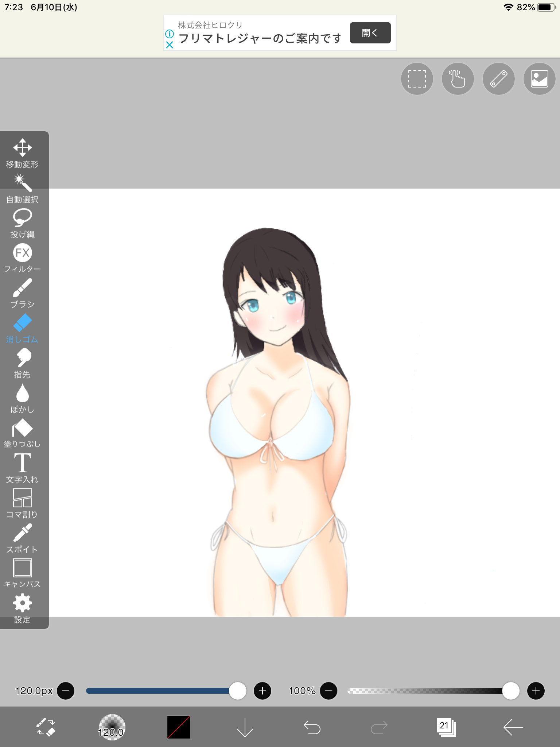The height and width of the screenshot is (747, 560).
Task: Switch to the Brush tool (ブラシ)
Action: (22, 293)
